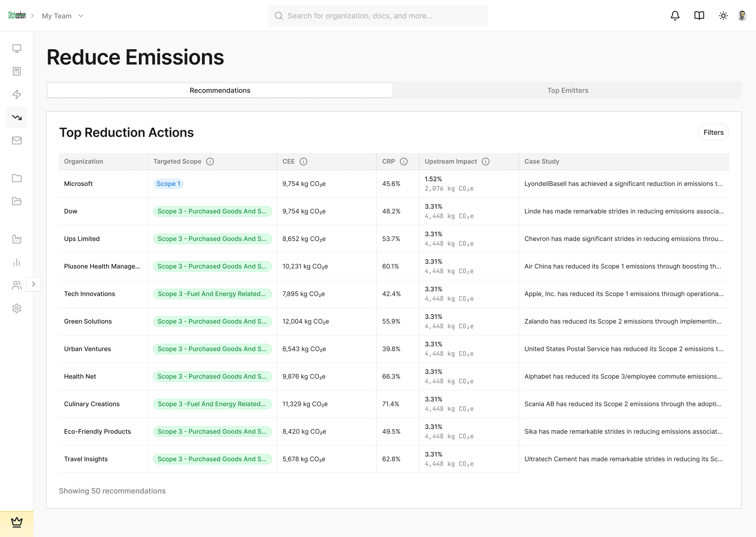Viewport: 756px width, 537px height.
Task: Open the Sika case study text
Action: pyautogui.click(x=623, y=432)
